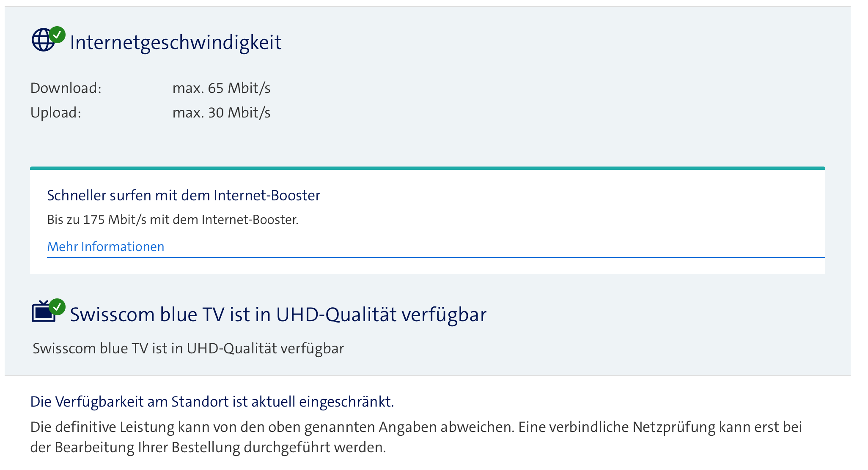868x470 pixels.
Task: Click the der Bearbeitung Ihrer Bestellung line
Action: click(208, 447)
